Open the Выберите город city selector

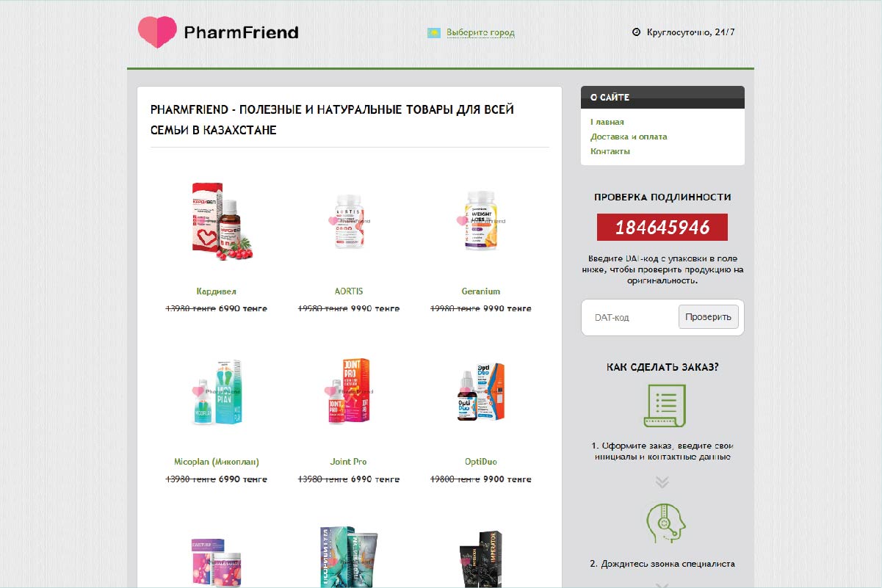(x=480, y=33)
